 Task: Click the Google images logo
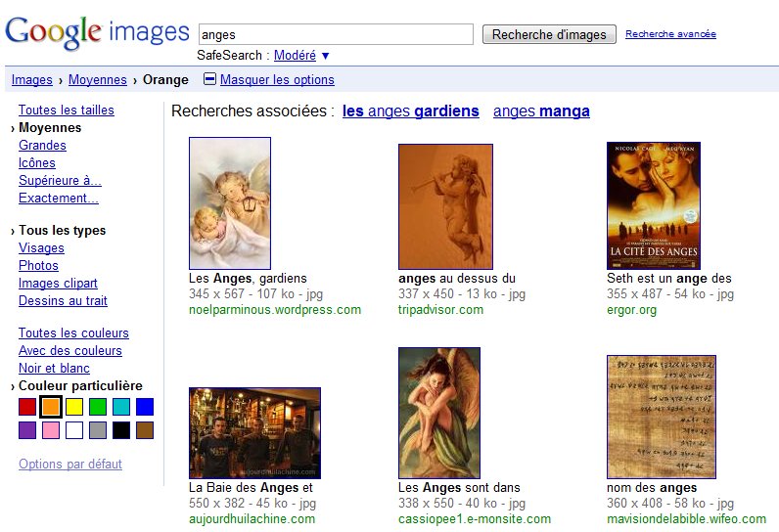(x=98, y=32)
